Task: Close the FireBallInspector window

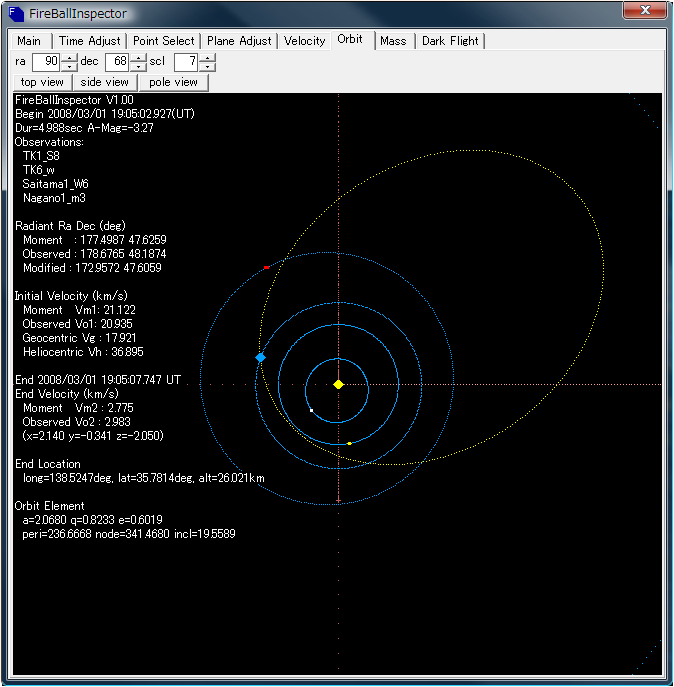Action: [645, 10]
